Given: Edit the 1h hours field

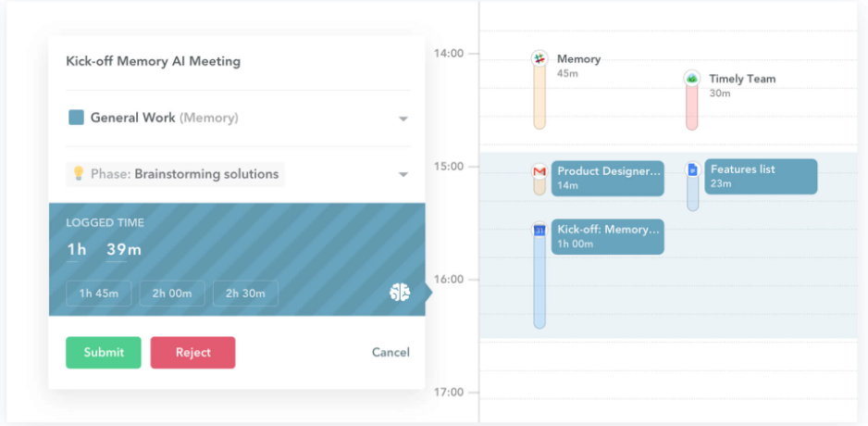Looking at the screenshot, I should (77, 250).
